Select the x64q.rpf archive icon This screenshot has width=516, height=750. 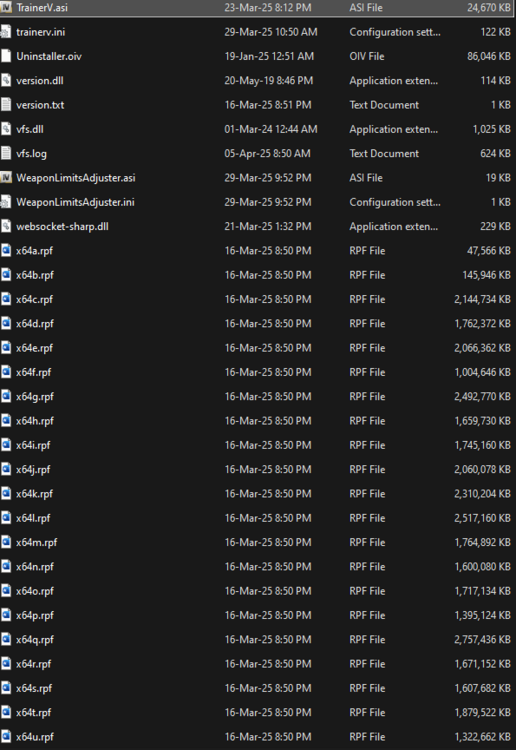[6, 640]
